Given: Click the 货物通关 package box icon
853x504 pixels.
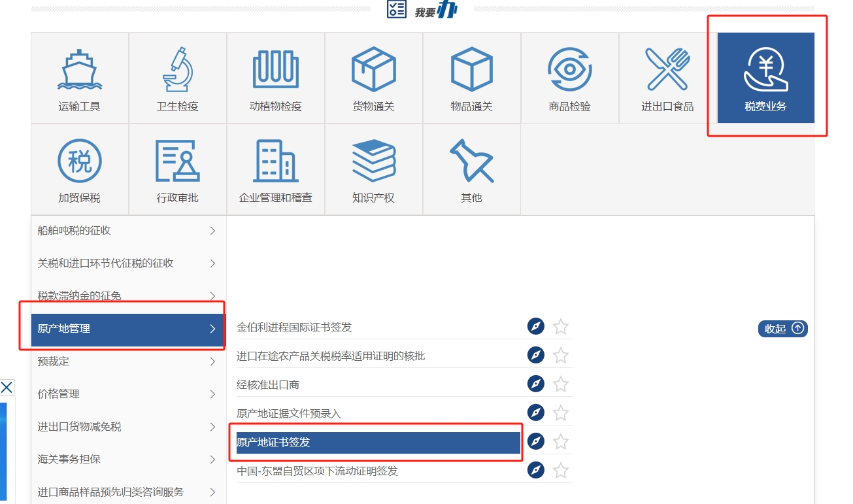Looking at the screenshot, I should (374, 69).
